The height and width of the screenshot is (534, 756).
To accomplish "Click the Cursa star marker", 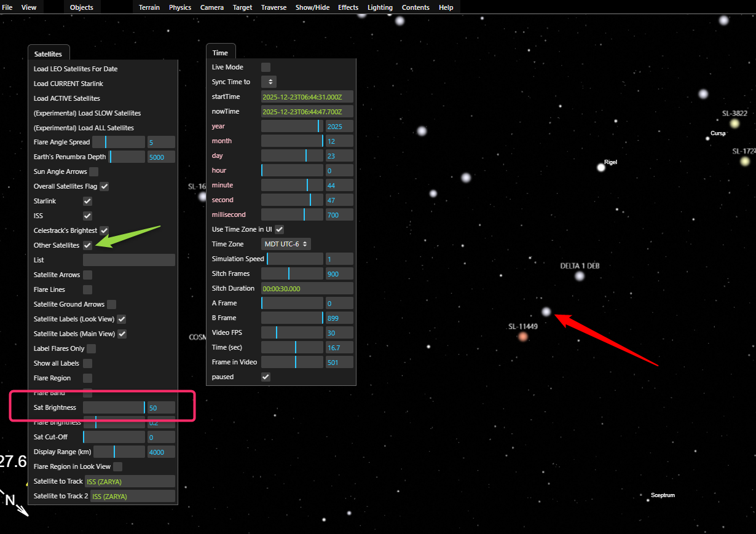I will [x=707, y=138].
